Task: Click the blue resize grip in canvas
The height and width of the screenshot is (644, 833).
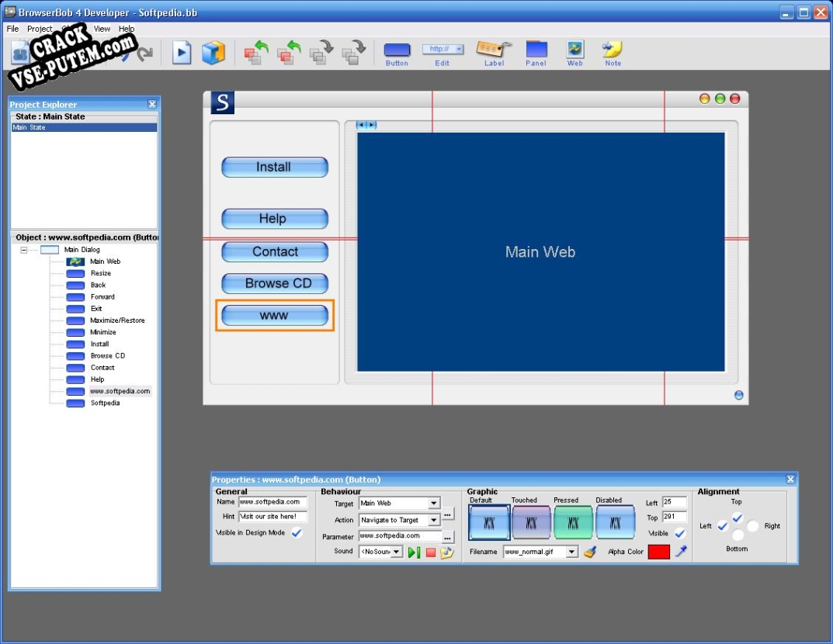Action: (x=738, y=395)
